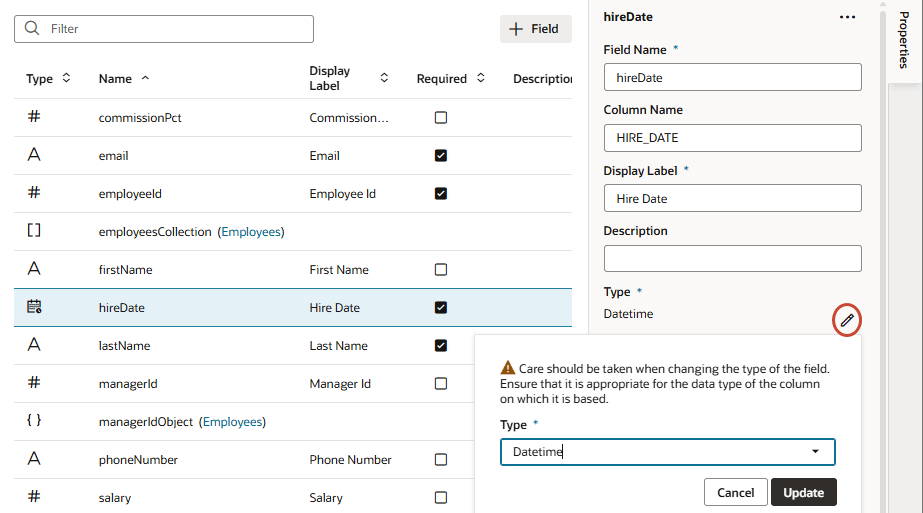
Task: Click the calendar icon in the hireDate row
Action: click(34, 307)
